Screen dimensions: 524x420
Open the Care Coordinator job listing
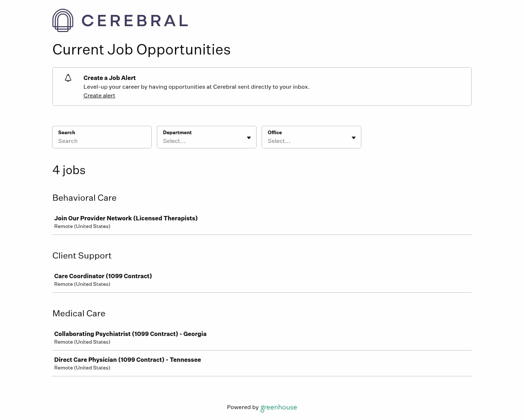[103, 276]
